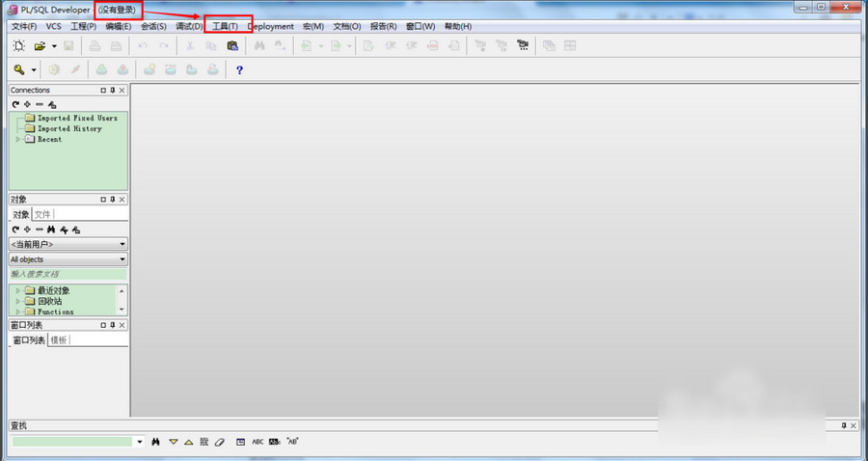868x461 pixels.
Task: Click binoculars icon in the bottom search bar
Action: (155, 441)
